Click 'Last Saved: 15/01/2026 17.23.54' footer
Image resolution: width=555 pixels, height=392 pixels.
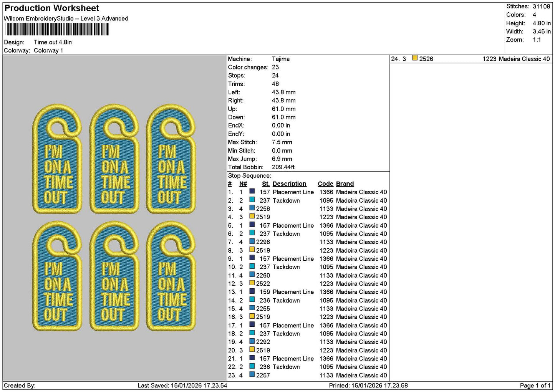[x=182, y=385]
